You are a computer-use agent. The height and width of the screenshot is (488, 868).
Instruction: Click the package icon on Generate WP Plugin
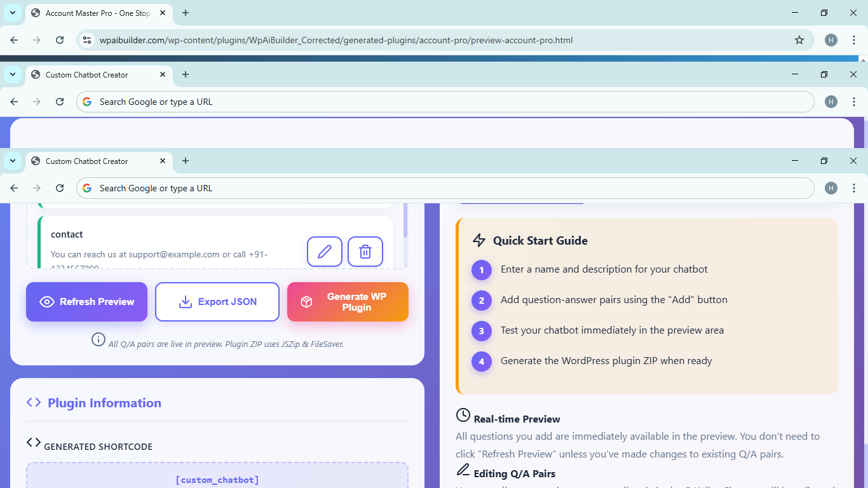tap(306, 301)
